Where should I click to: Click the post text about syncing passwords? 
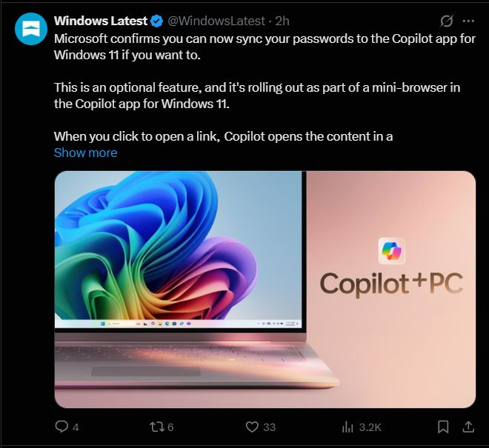click(x=265, y=45)
